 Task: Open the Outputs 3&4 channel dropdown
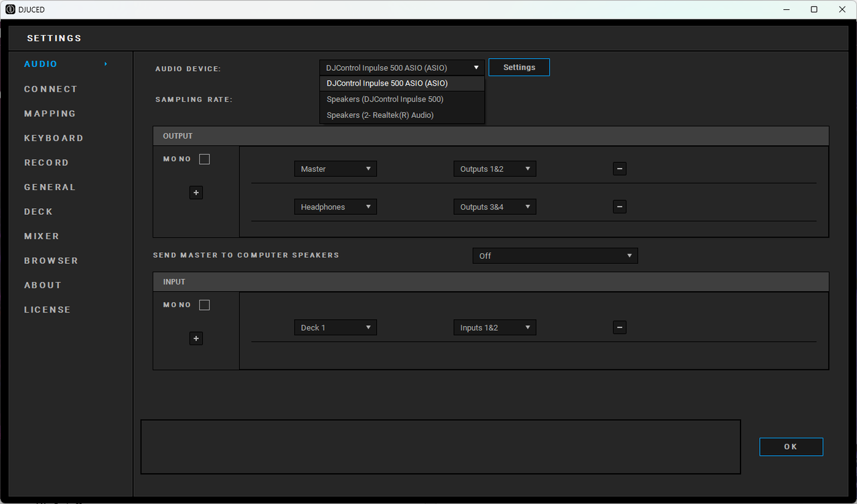point(495,207)
